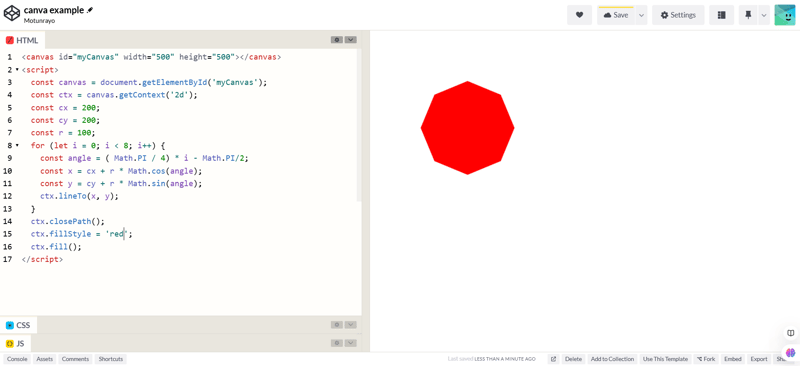800x366 pixels.
Task: Open CSS editor chevron dropdown
Action: pyautogui.click(x=351, y=325)
